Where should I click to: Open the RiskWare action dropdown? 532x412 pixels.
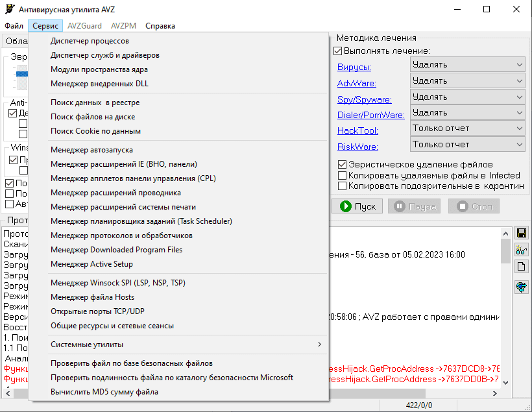[x=468, y=144]
